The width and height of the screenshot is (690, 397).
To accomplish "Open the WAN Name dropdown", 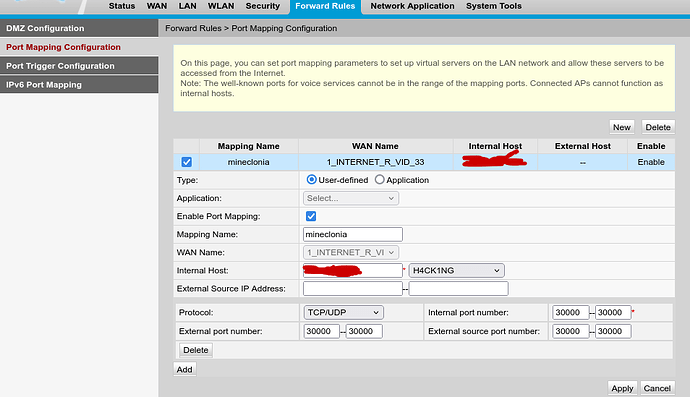I will pos(351,252).
